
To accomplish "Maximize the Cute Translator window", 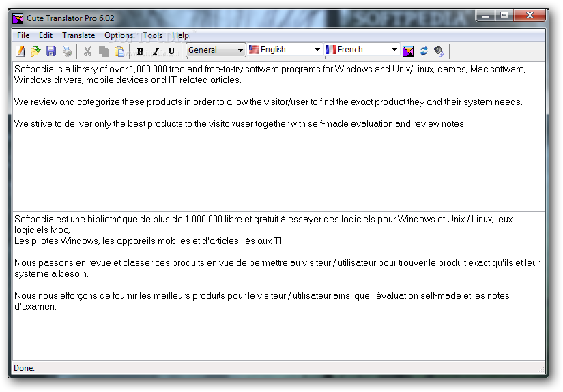I will (504, 16).
